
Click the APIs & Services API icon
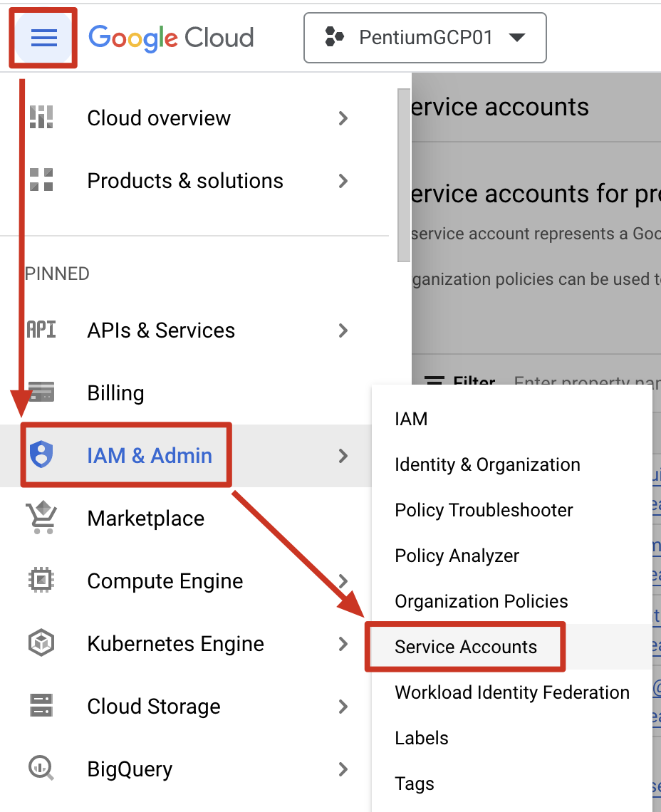point(41,330)
